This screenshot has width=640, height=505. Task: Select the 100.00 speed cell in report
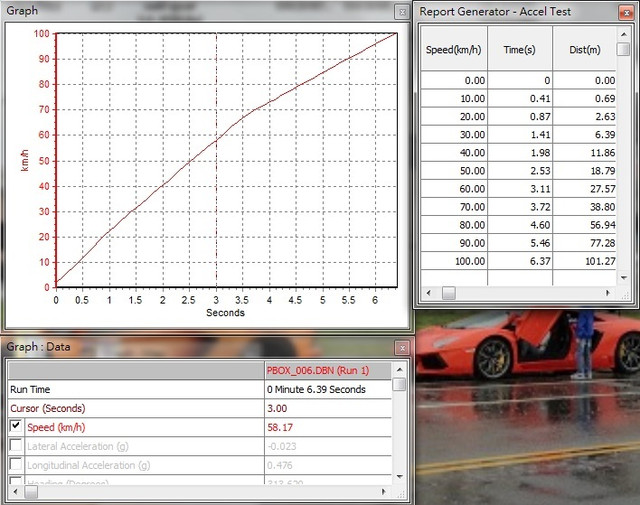454,261
